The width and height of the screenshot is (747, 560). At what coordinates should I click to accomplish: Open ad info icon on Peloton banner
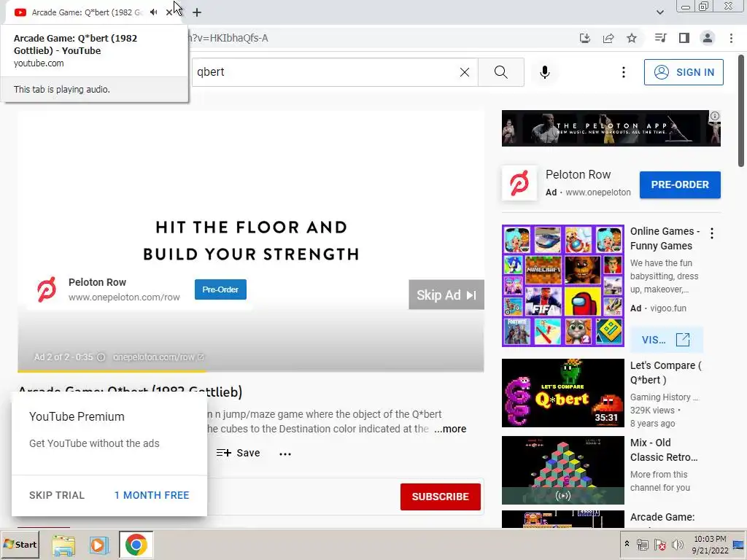(715, 116)
